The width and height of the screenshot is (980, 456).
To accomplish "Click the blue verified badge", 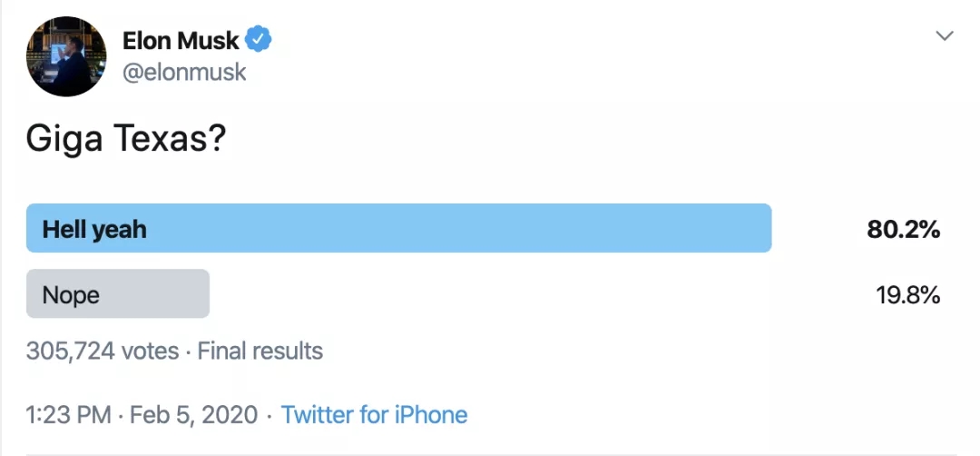I will [x=260, y=40].
